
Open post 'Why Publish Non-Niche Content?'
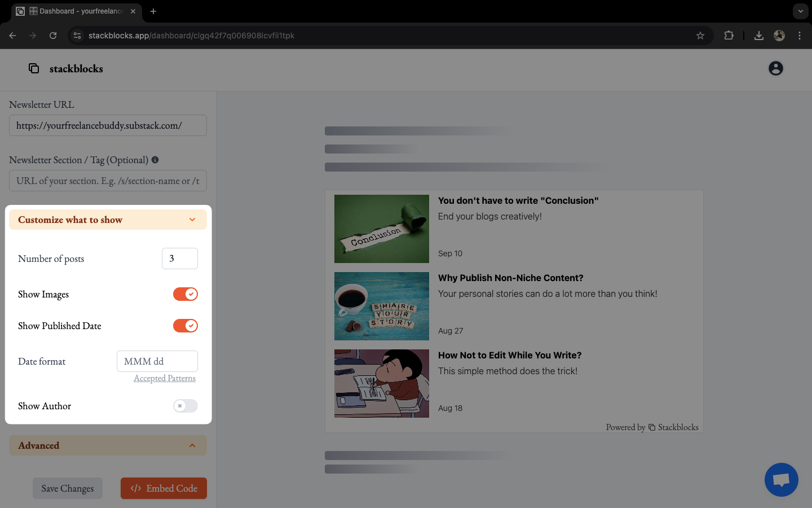[511, 278]
